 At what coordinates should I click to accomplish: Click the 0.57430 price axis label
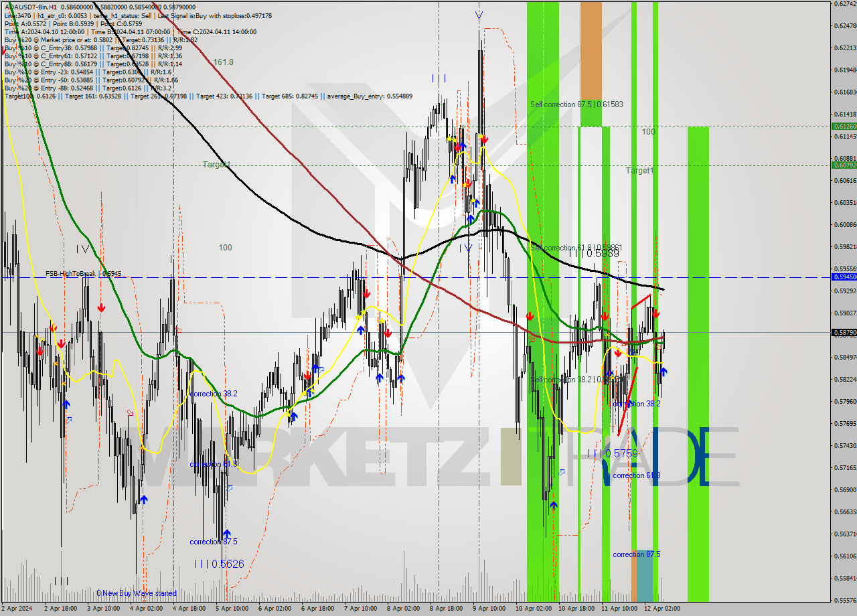point(845,446)
